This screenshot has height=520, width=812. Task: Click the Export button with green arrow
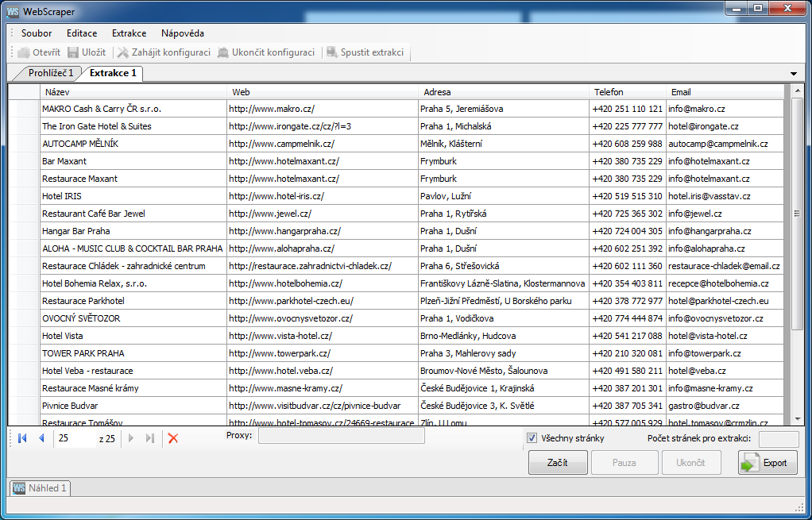pyautogui.click(x=768, y=463)
